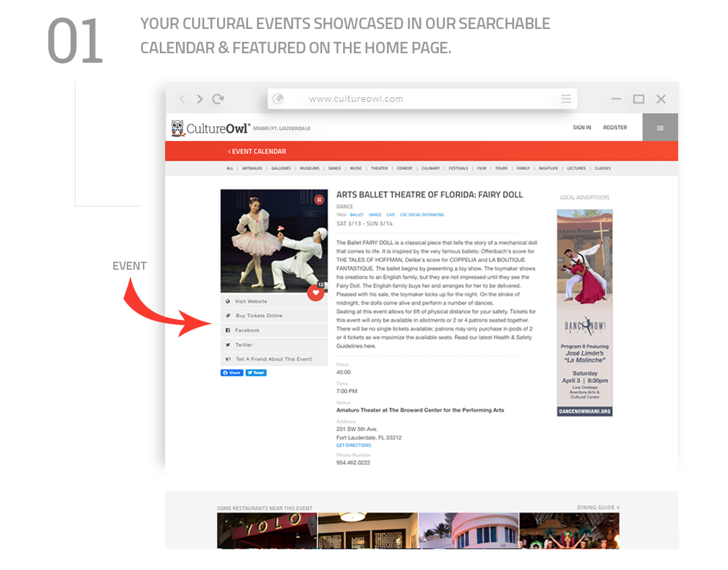Select the DANCE category in nav bar
The width and height of the screenshot is (728, 570).
point(335,168)
